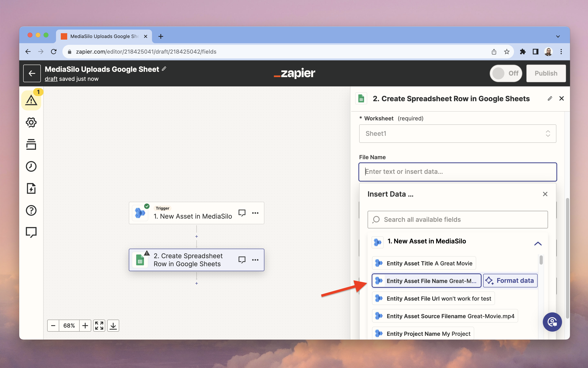Open Zap settings gear in sidebar
This screenshot has height=368, width=588.
click(x=31, y=122)
